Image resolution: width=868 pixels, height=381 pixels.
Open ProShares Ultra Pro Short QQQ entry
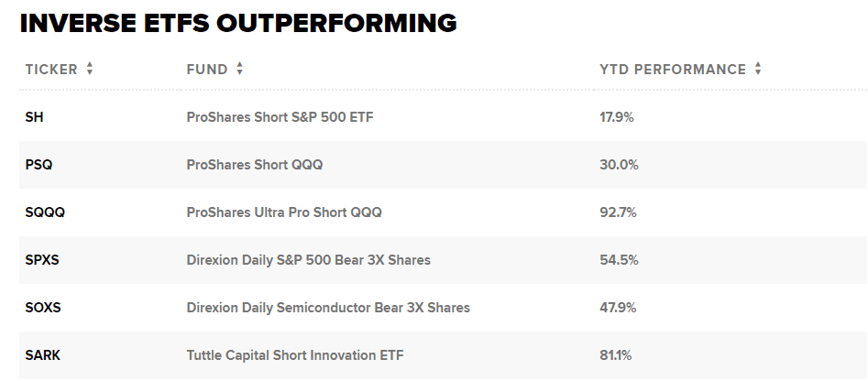[x=284, y=212]
